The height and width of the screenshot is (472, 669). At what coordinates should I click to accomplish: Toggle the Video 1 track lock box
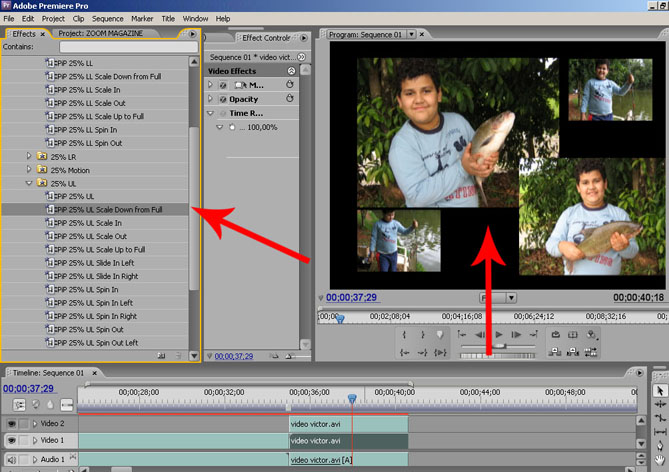tap(25, 440)
